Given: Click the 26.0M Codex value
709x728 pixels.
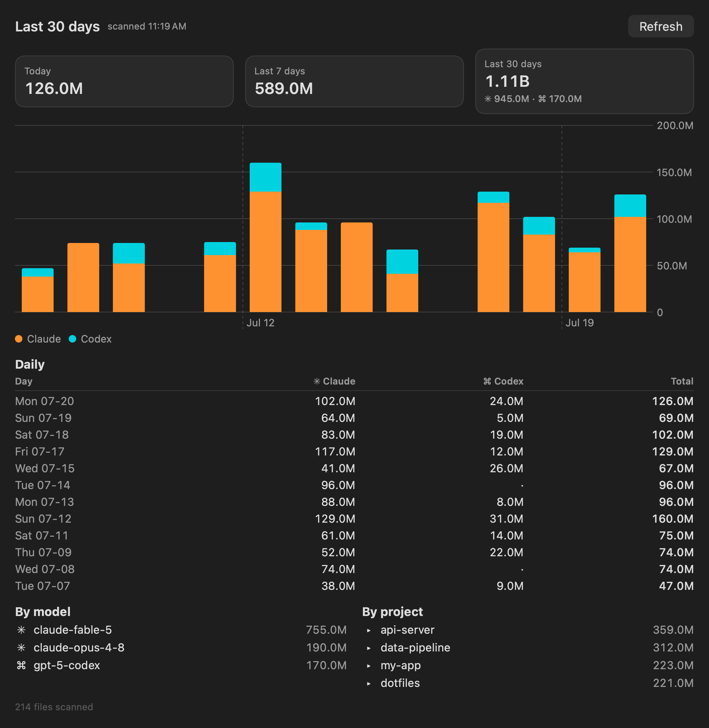Looking at the screenshot, I should pyautogui.click(x=507, y=468).
